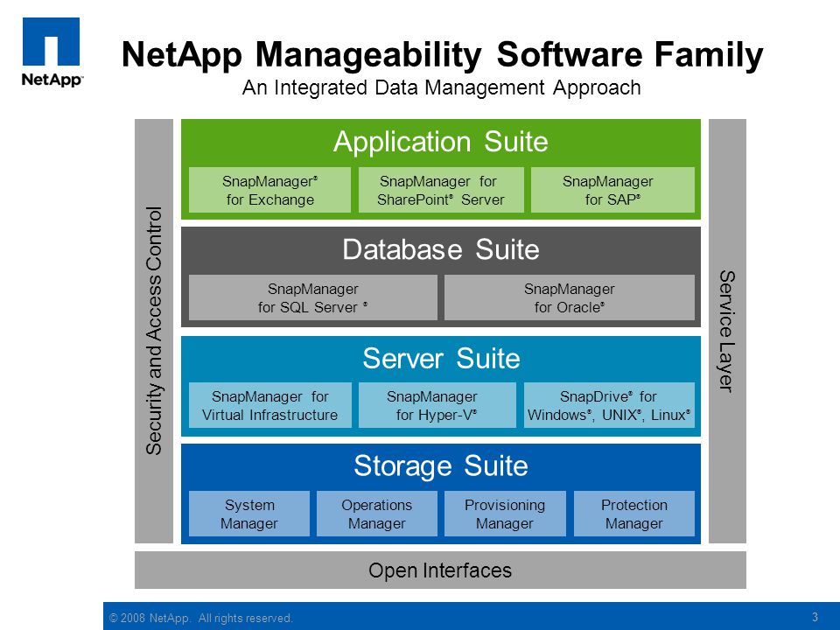This screenshot has height=630, width=840.
Task: Select the SnapManager for SAP box
Action: [x=612, y=190]
